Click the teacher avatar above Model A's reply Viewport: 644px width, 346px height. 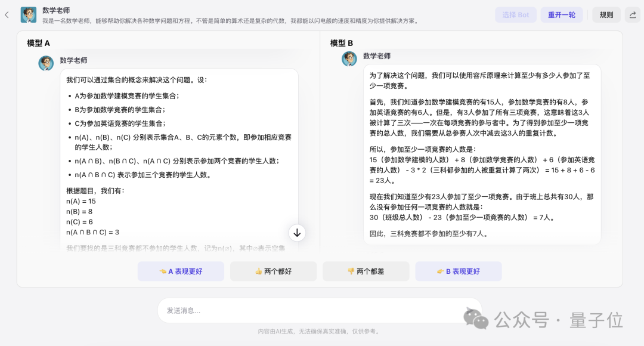(x=46, y=63)
